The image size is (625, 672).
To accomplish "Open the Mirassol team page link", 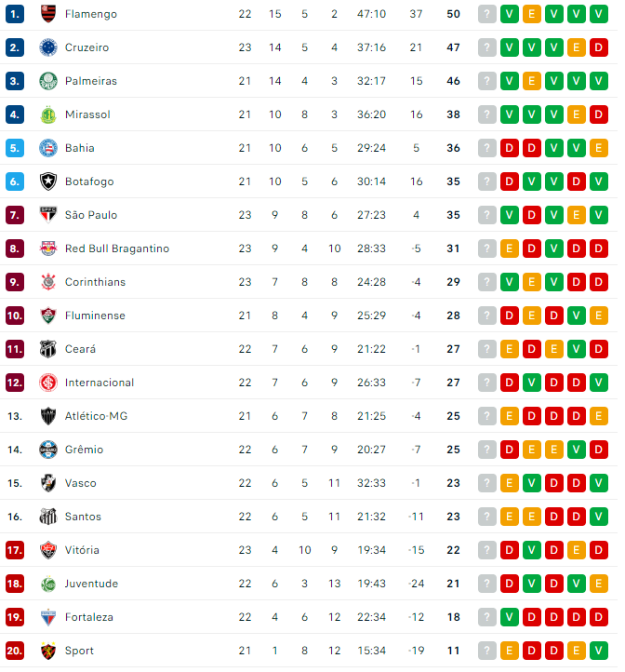I will point(87,114).
